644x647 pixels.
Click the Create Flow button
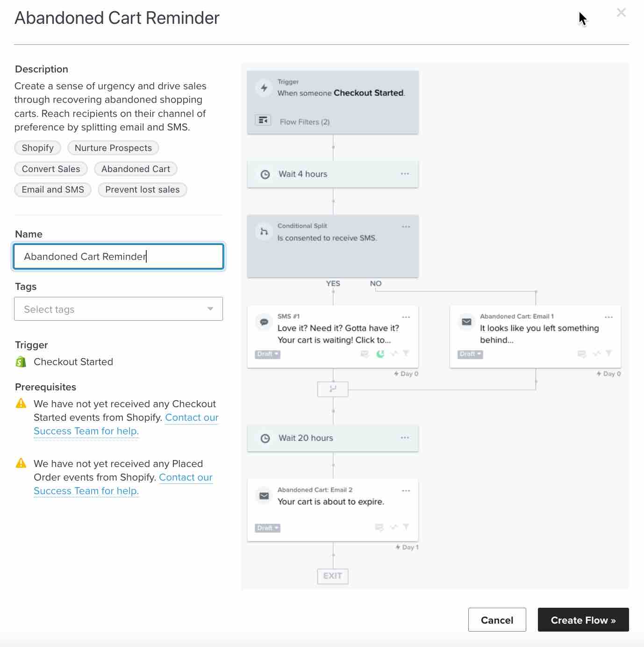tap(583, 620)
